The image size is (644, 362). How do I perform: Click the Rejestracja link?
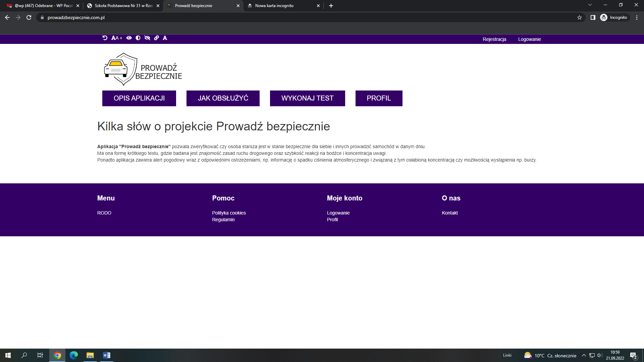(494, 39)
